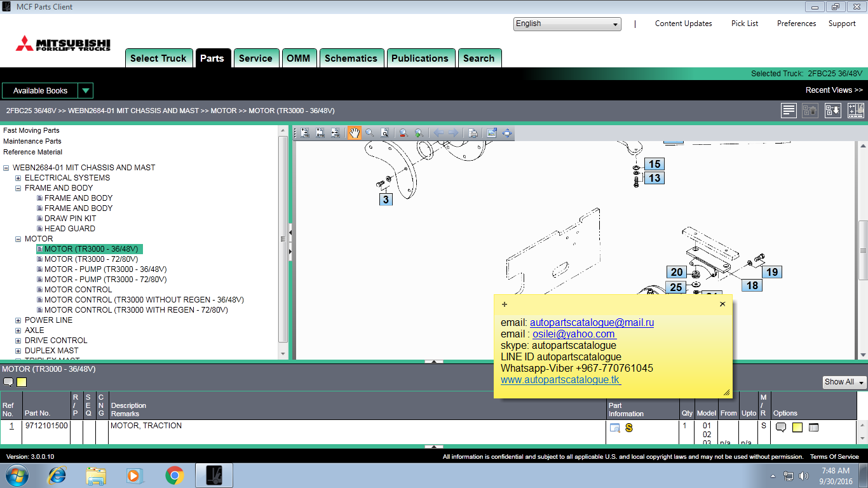Image resolution: width=868 pixels, height=488 pixels.
Task: Switch to the Select Truck tab
Action: click(x=158, y=58)
